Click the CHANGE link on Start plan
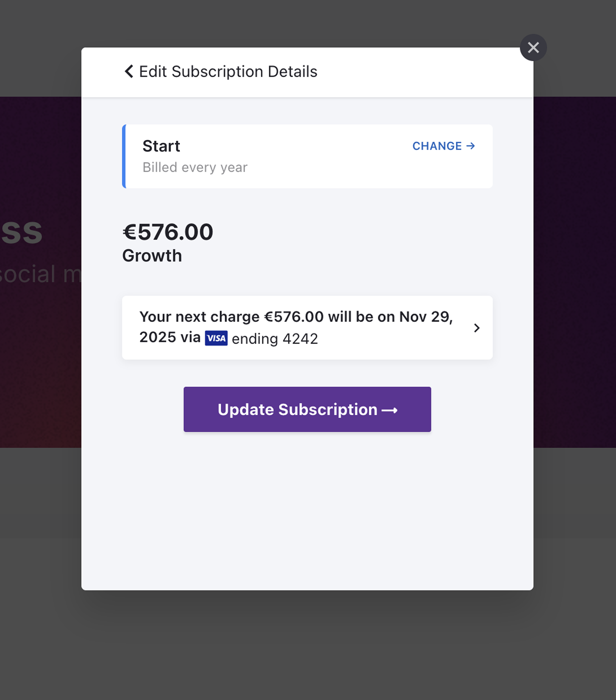 pos(444,146)
